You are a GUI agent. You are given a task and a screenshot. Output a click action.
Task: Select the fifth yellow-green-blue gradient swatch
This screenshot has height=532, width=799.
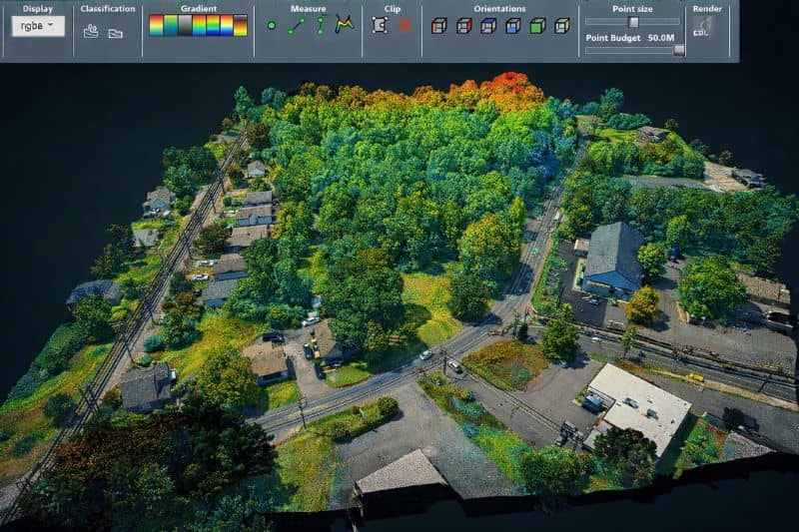tap(213, 26)
